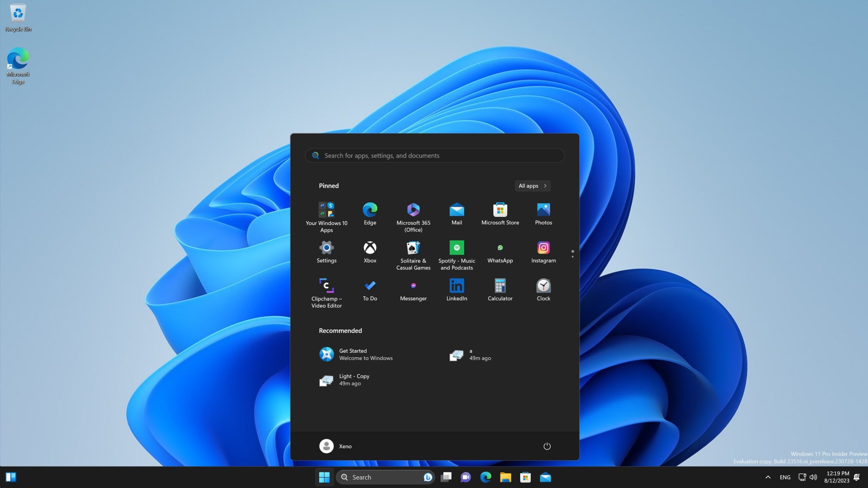The image size is (868, 488).
Task: Open Solitaire & Casual Games
Action: (413, 255)
